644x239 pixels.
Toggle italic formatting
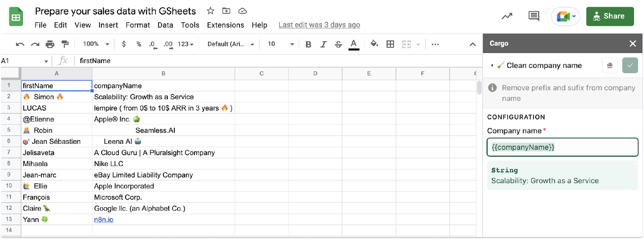(323, 44)
